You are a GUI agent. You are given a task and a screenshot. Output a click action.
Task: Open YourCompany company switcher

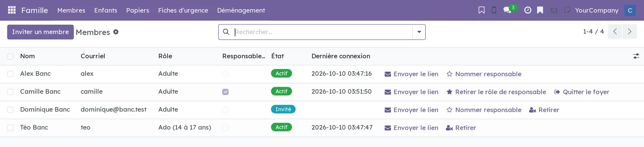coord(597,10)
